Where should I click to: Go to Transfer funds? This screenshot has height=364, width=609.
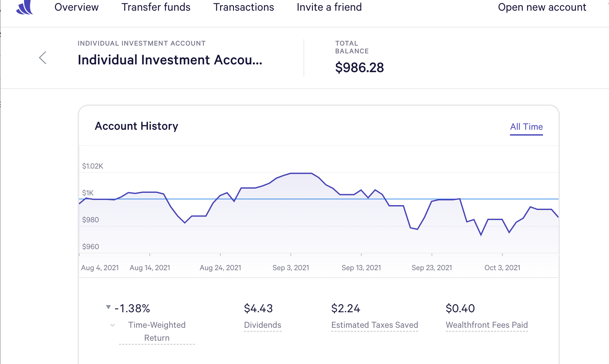point(156,7)
